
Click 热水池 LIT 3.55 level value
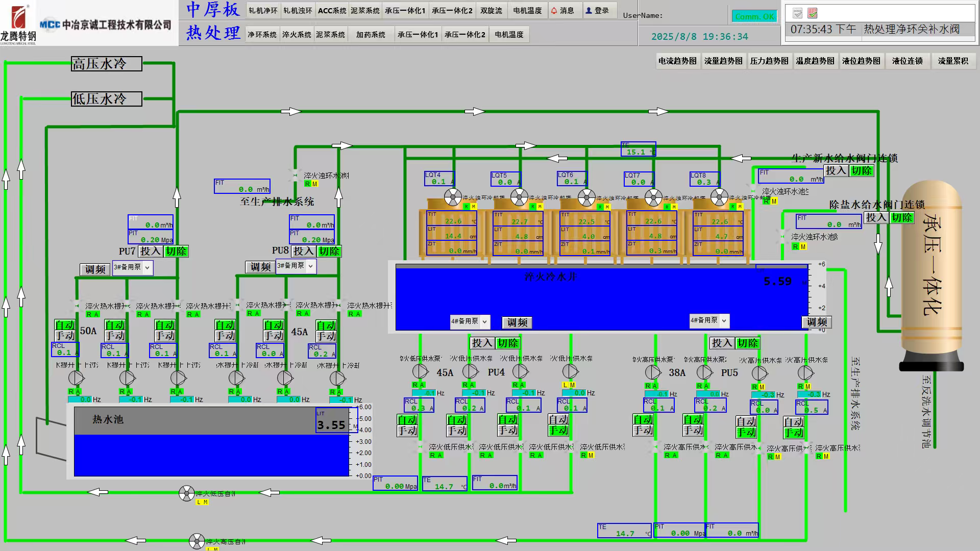[336, 420]
